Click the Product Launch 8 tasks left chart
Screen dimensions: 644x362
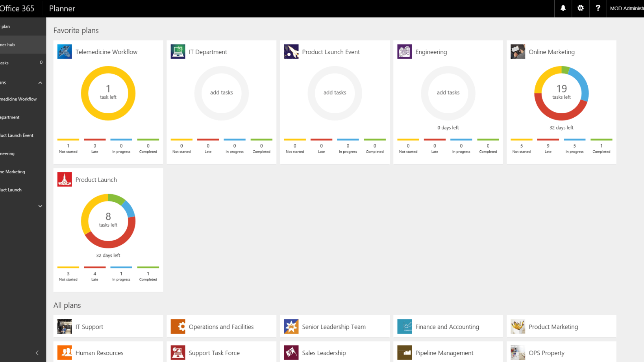[108, 221]
